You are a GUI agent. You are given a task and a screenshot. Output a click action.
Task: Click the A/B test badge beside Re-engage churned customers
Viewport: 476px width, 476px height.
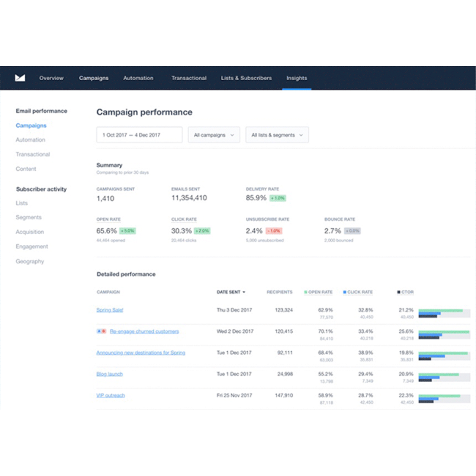tap(101, 331)
